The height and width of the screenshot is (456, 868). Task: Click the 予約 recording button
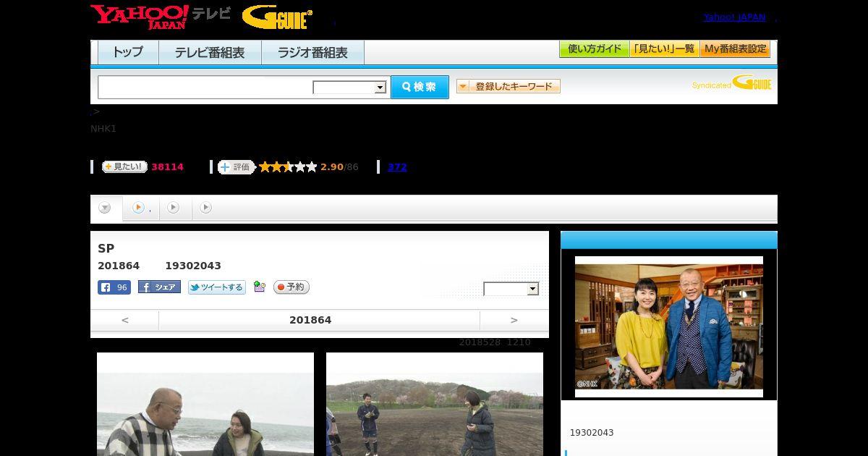tap(292, 287)
